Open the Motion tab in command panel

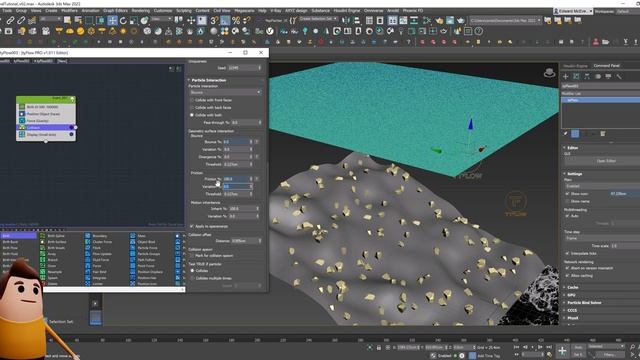tap(598, 76)
